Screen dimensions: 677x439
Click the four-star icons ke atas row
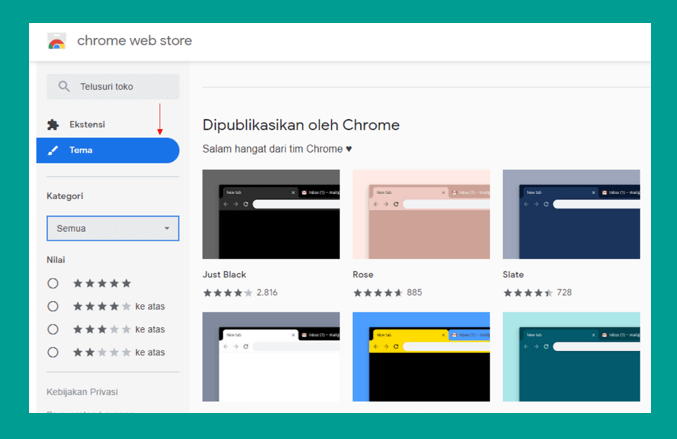(102, 306)
